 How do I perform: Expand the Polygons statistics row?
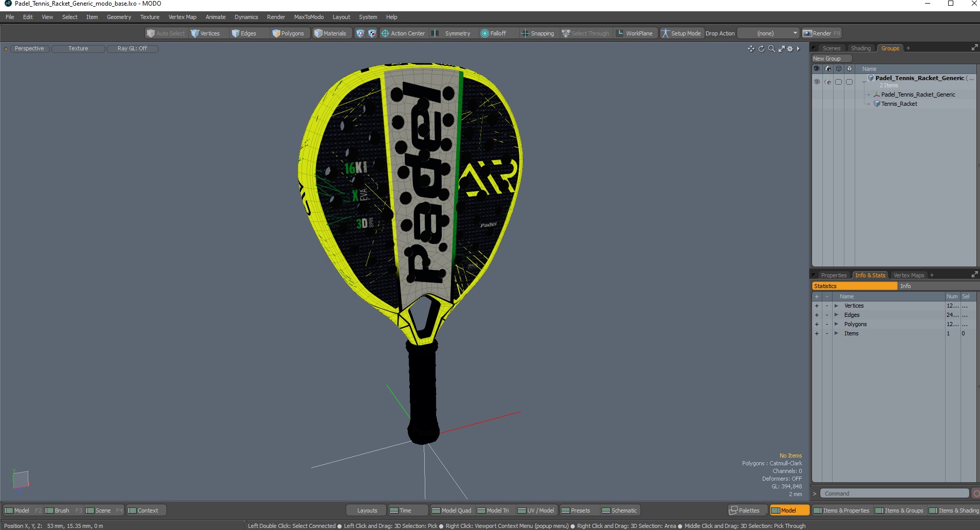click(x=836, y=324)
